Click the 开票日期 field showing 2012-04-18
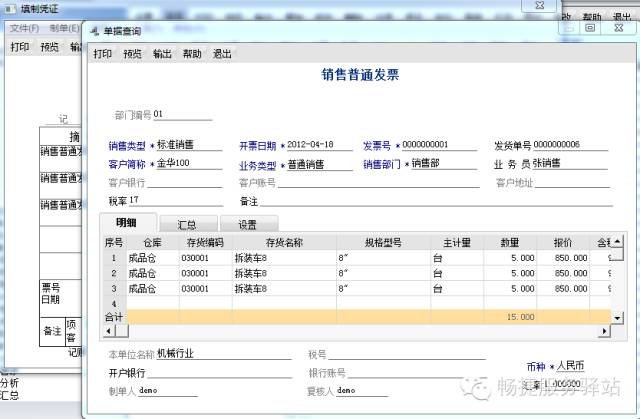The width and height of the screenshot is (640, 419). pyautogui.click(x=317, y=146)
